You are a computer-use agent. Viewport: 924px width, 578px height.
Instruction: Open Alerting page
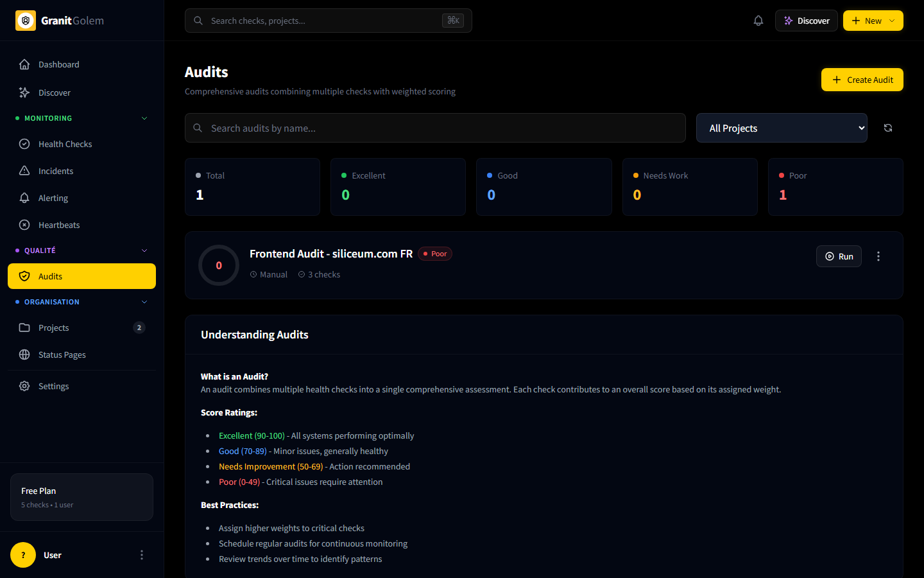(x=81, y=198)
